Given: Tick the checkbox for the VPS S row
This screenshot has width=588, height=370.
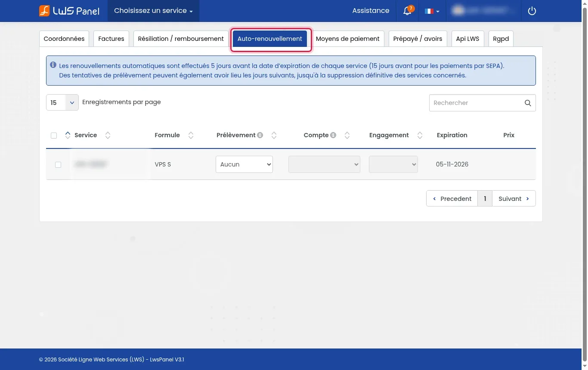Looking at the screenshot, I should pos(58,165).
